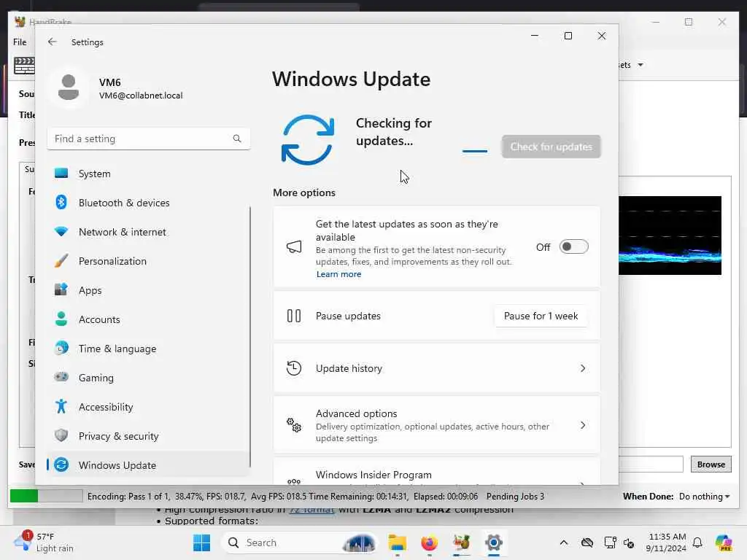Click HandBrake video preview thumbnail
Screen dimensions: 747x560
tap(670, 236)
